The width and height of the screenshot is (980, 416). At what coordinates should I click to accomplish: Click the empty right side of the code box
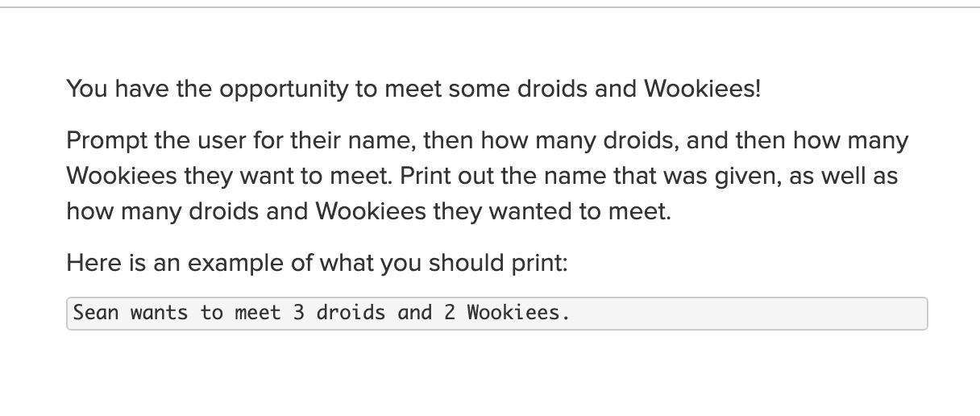(x=750, y=314)
